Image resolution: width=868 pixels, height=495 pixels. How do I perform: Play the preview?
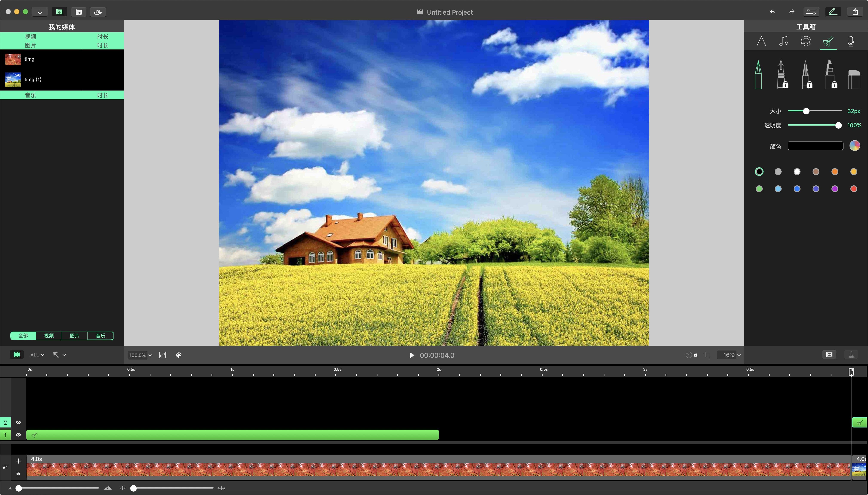(x=412, y=355)
